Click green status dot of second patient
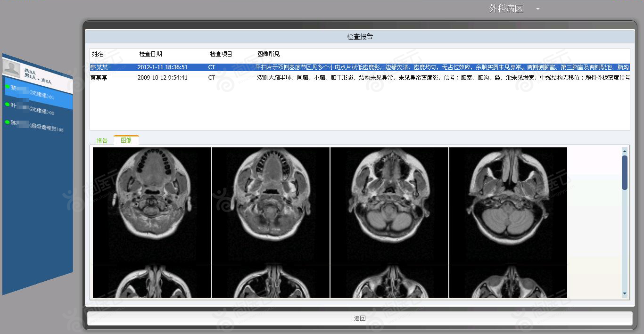Image resolution: width=644 pixels, height=334 pixels. tap(8, 104)
